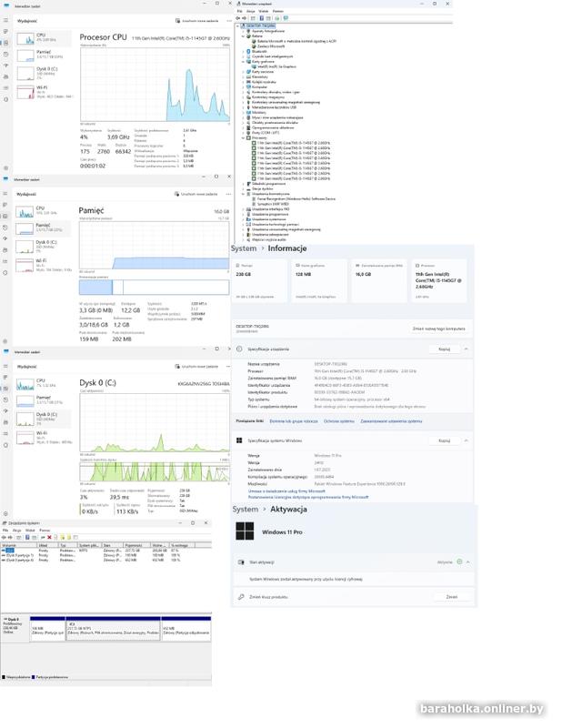Open Settings gear in Pamięć Task Manager window

[5, 341]
